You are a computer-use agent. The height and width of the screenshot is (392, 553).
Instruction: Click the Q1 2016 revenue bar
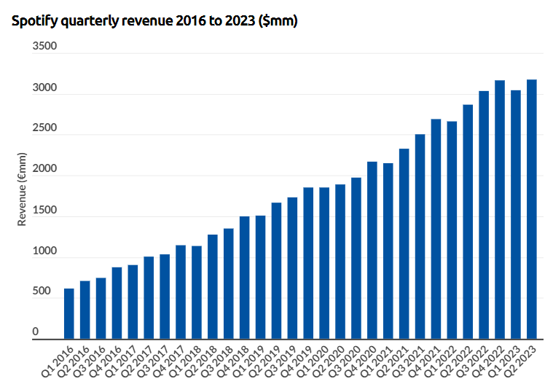[69, 313]
